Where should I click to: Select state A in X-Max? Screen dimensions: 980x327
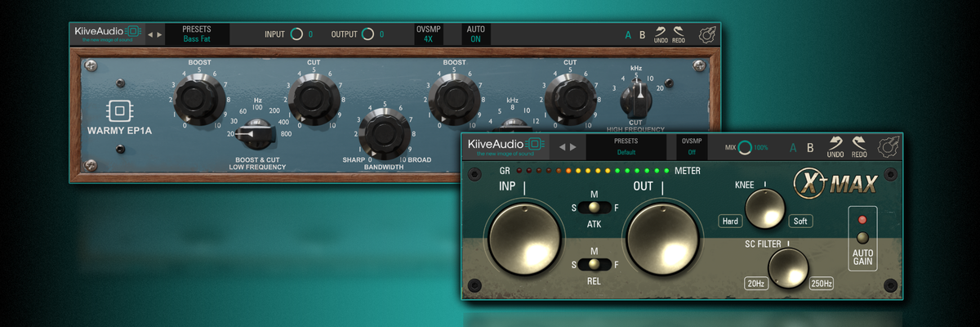pyautogui.click(x=793, y=148)
